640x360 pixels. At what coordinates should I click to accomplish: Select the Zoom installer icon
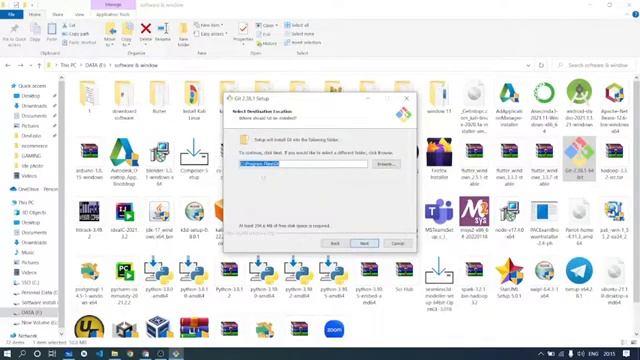point(334,329)
